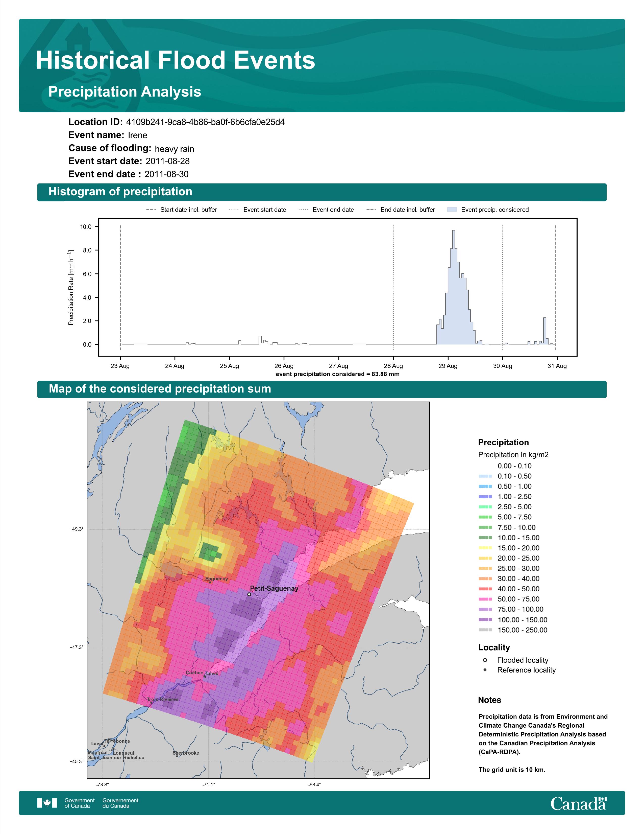Click the Flooded locality legend circle
The height and width of the screenshot is (834, 644).
pyautogui.click(x=485, y=660)
